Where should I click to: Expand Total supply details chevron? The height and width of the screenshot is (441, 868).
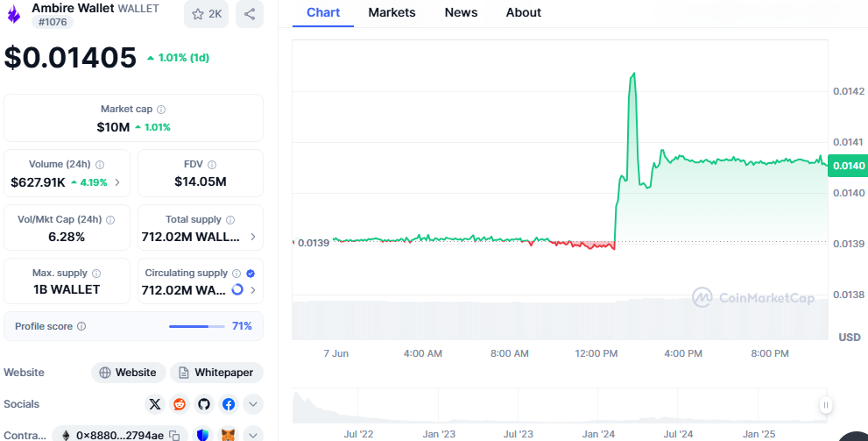(x=253, y=237)
